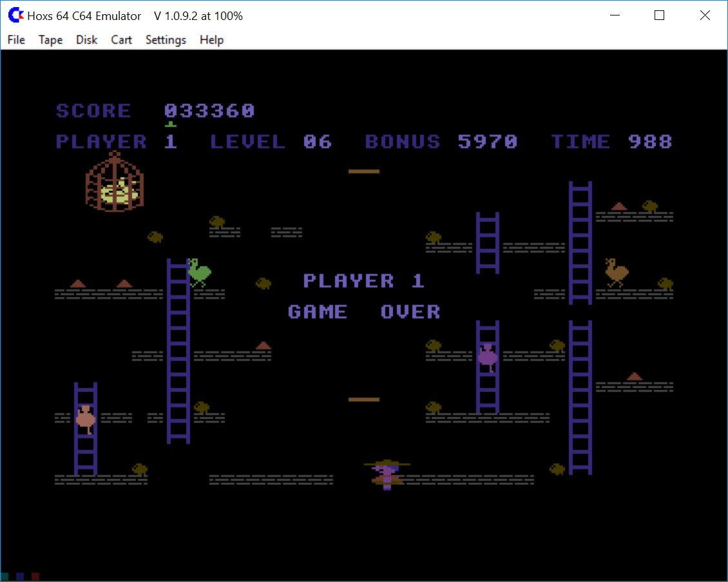The width and height of the screenshot is (728, 582).
Task: Click the pink hen on the short ladder
Action: [x=86, y=419]
